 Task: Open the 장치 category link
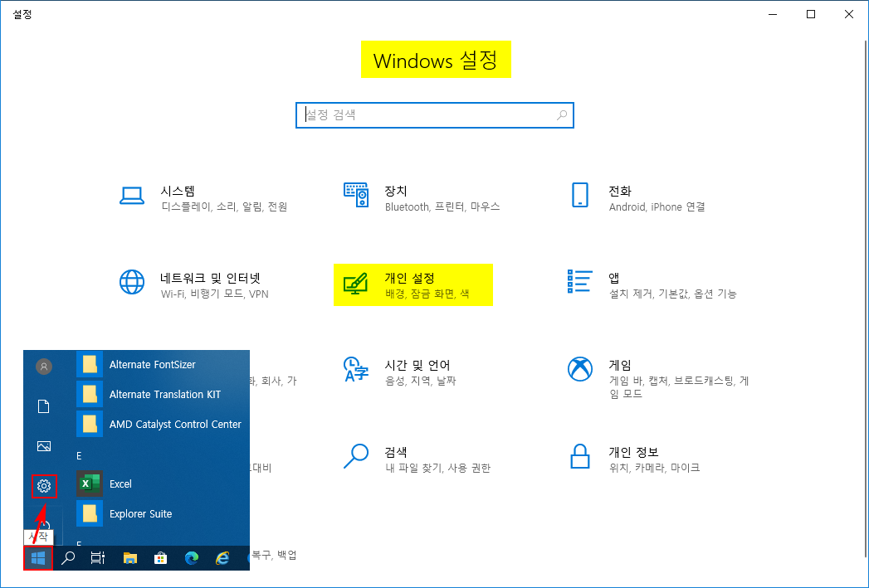click(x=396, y=191)
